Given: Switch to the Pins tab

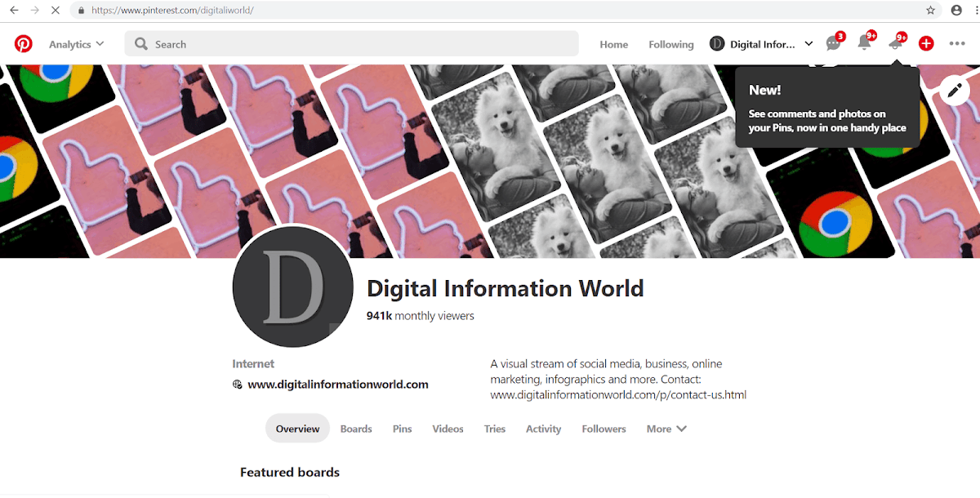Looking at the screenshot, I should (x=402, y=429).
